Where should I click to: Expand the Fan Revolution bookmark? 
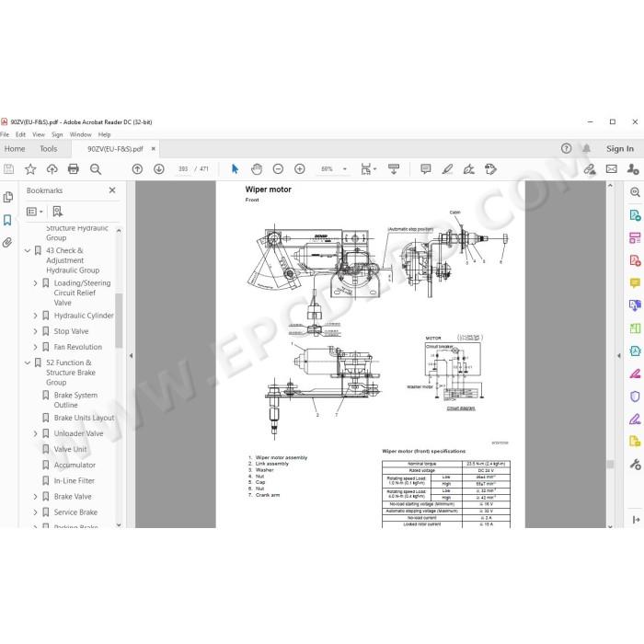coord(35,347)
